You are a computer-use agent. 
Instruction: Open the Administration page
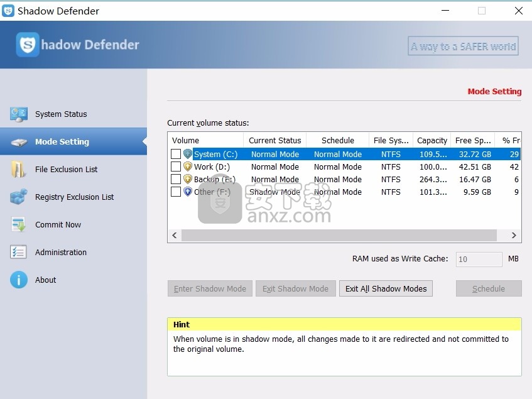[x=73, y=252]
